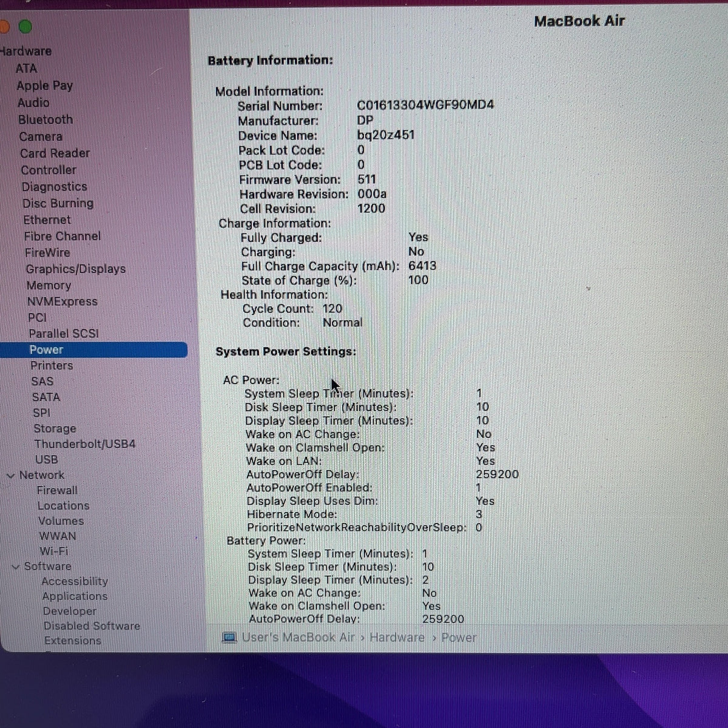The height and width of the screenshot is (728, 728).
Task: Open NVMExpress in the sidebar
Action: (x=62, y=302)
